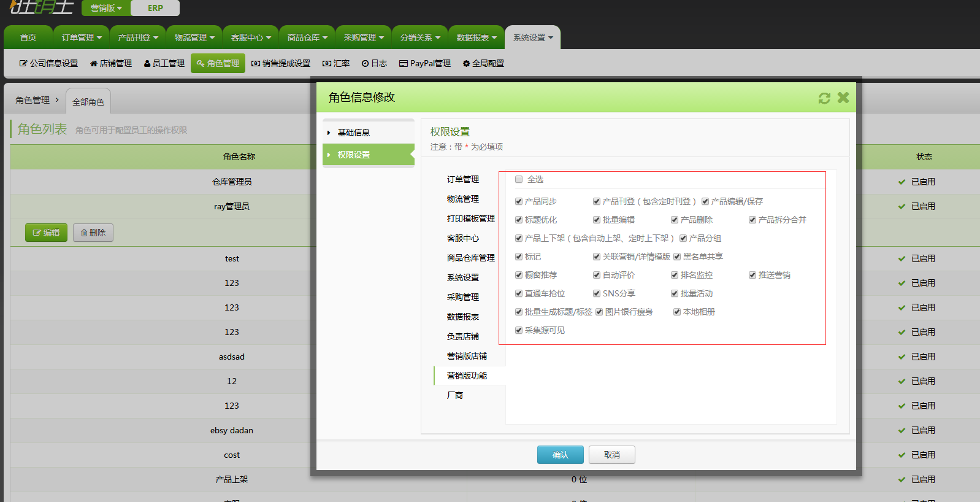Select 角色管理 key icon button
The height and width of the screenshot is (502, 980).
(218, 63)
